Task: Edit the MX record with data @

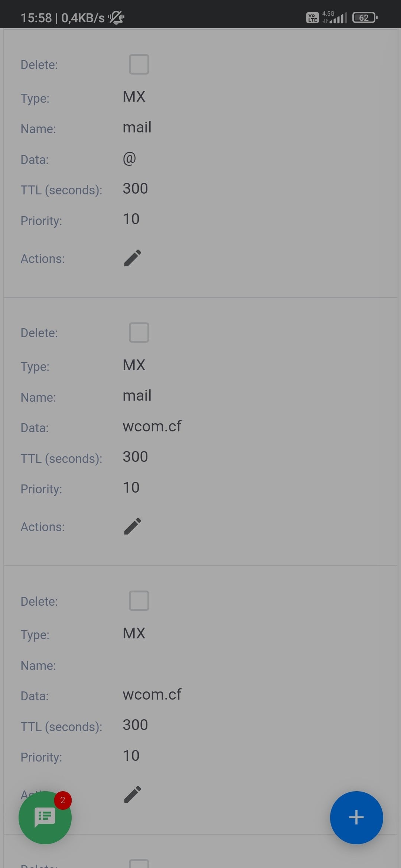Action: click(133, 258)
